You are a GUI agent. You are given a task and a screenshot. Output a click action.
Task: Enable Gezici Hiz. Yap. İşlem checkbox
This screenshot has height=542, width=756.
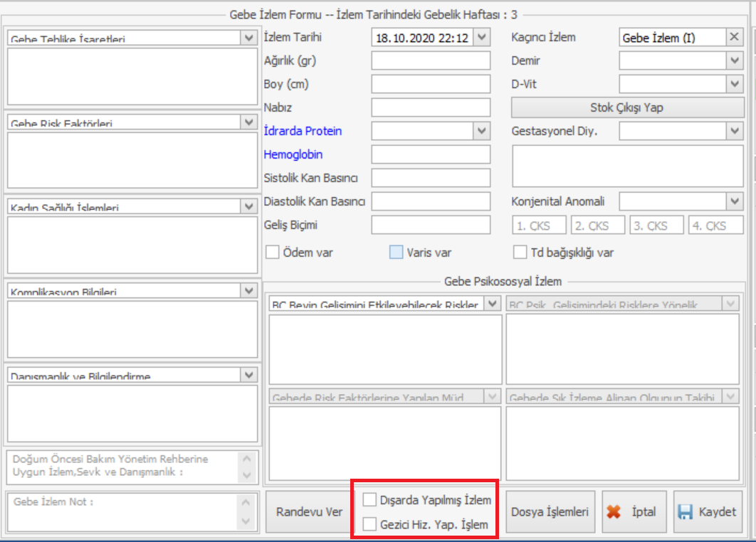tap(370, 524)
